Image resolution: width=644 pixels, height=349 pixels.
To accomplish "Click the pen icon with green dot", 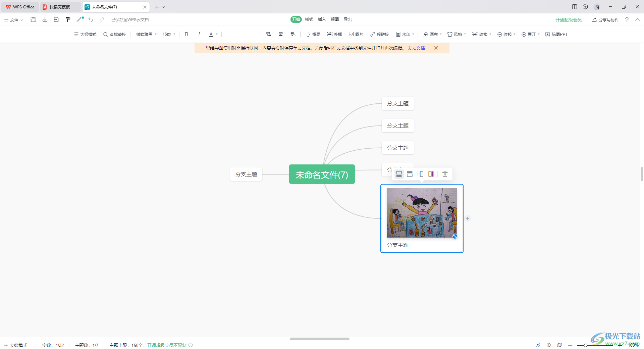I will [x=80, y=19].
